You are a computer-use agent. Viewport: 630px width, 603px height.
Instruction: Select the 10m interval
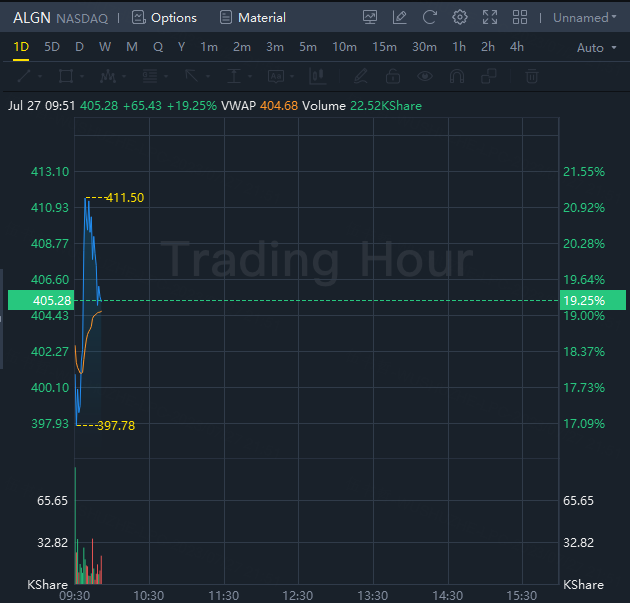344,47
